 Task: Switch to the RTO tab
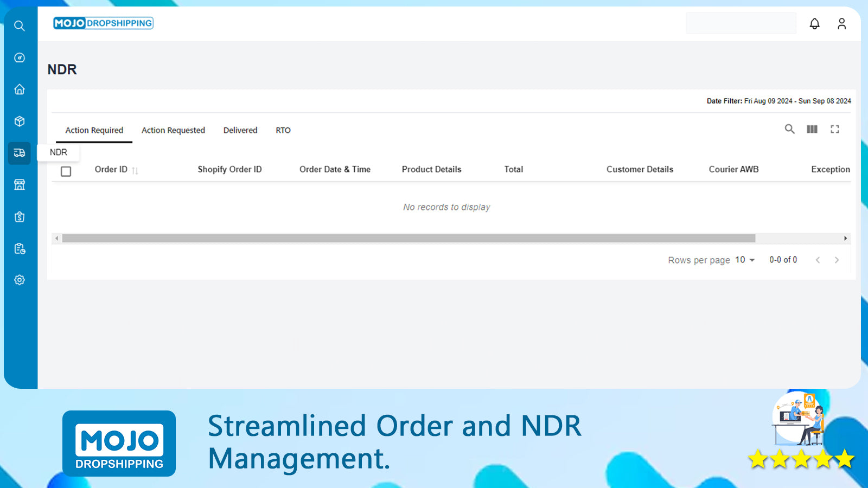pos(283,130)
